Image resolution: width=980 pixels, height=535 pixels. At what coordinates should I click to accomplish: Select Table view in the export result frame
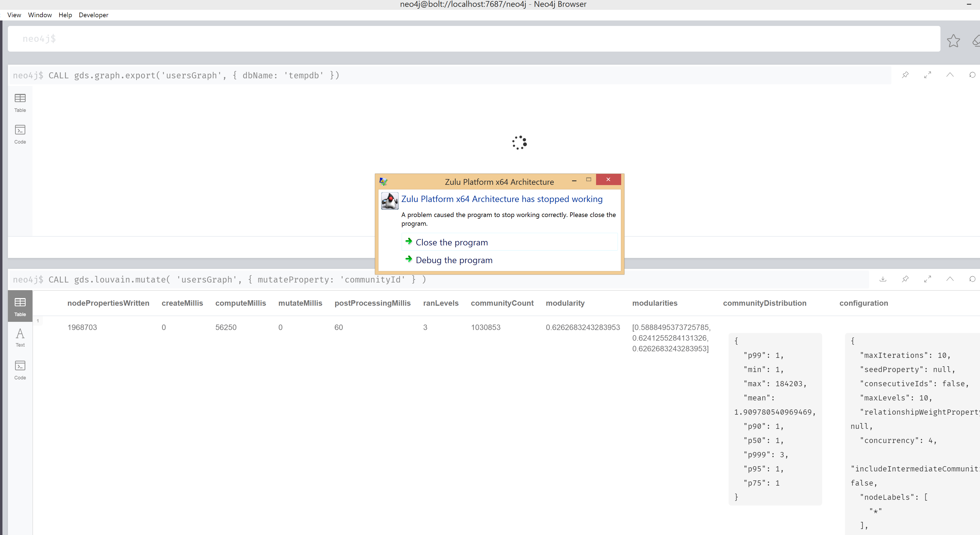[x=20, y=102]
